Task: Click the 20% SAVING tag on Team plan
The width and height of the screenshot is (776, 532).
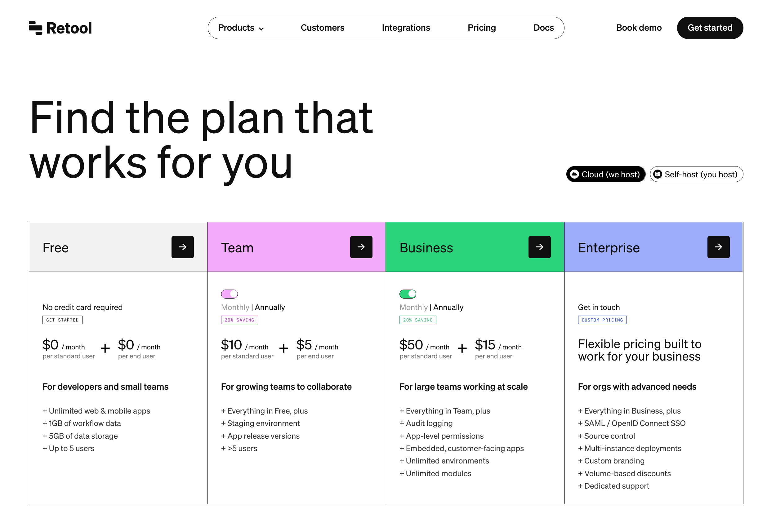Action: [x=239, y=319]
